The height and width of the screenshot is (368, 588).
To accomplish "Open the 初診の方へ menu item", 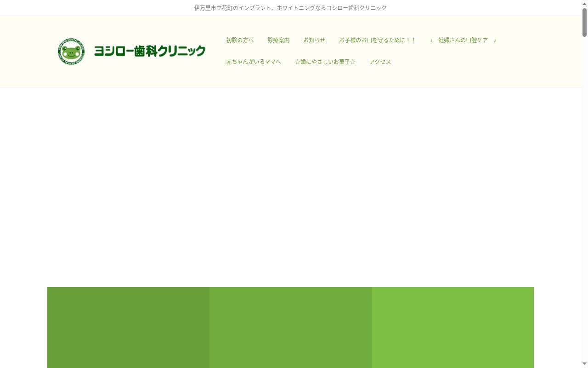I will 240,40.
